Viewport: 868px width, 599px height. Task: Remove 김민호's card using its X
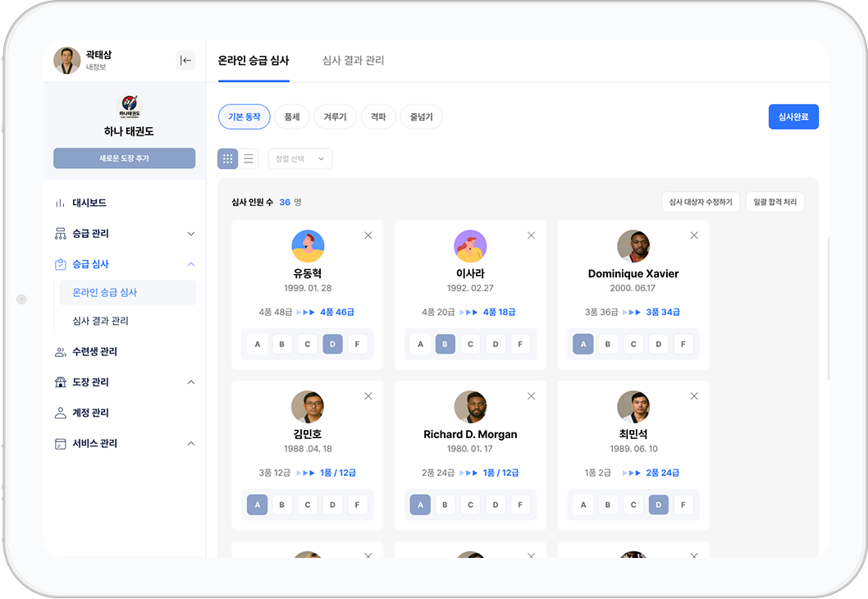pos(368,396)
